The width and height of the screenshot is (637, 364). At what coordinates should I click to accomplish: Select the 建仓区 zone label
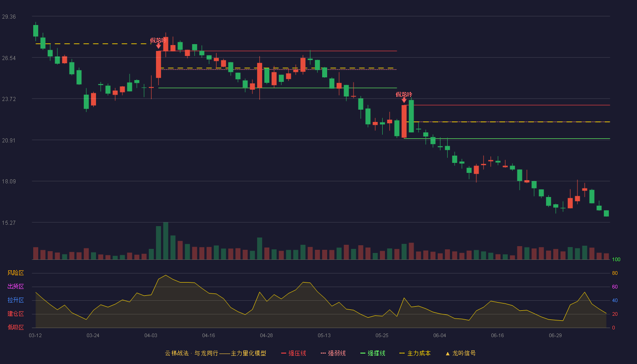click(x=15, y=314)
